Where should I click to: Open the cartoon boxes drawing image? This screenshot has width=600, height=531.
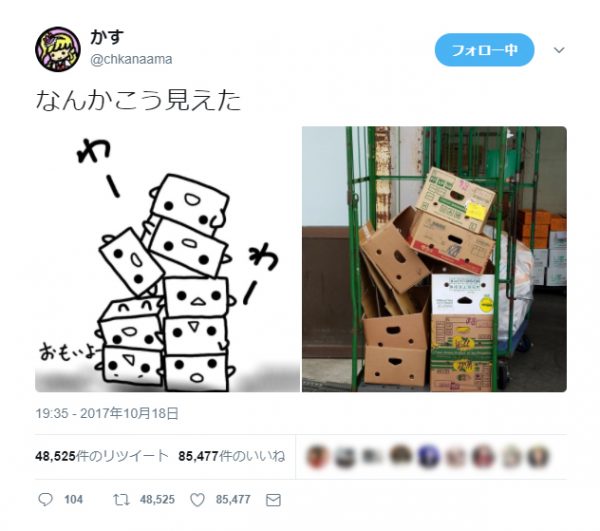click(167, 259)
